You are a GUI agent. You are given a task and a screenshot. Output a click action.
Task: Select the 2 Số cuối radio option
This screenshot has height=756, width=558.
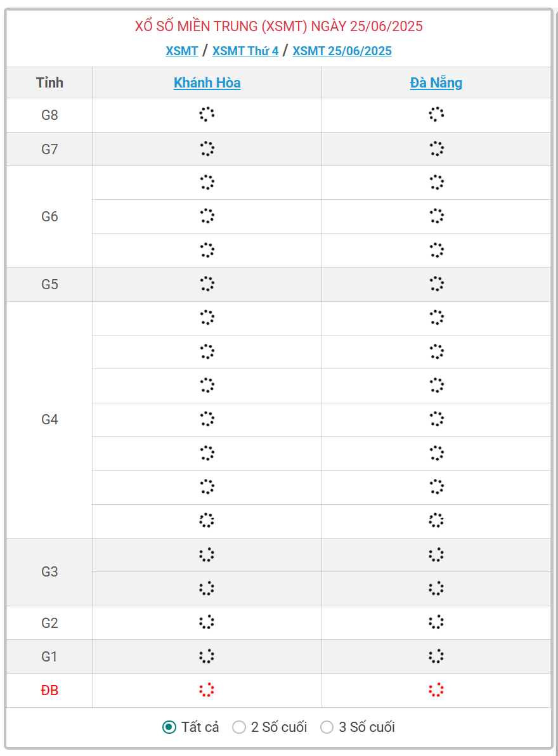239,727
